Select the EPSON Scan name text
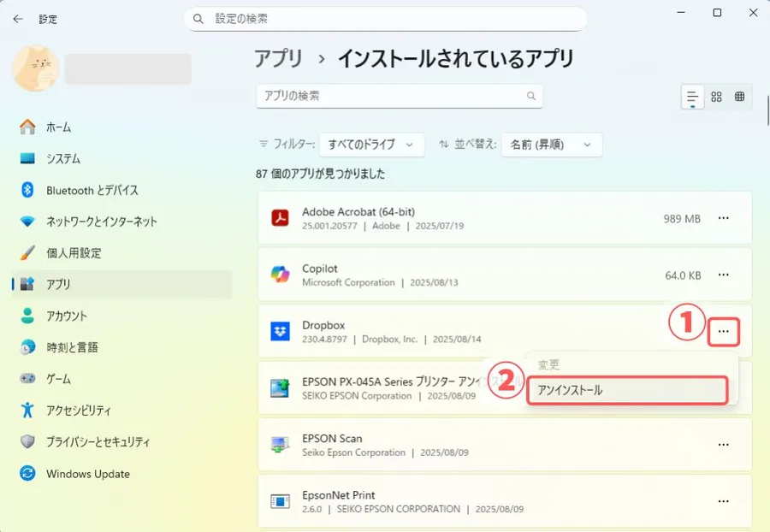The image size is (770, 532). (332, 439)
